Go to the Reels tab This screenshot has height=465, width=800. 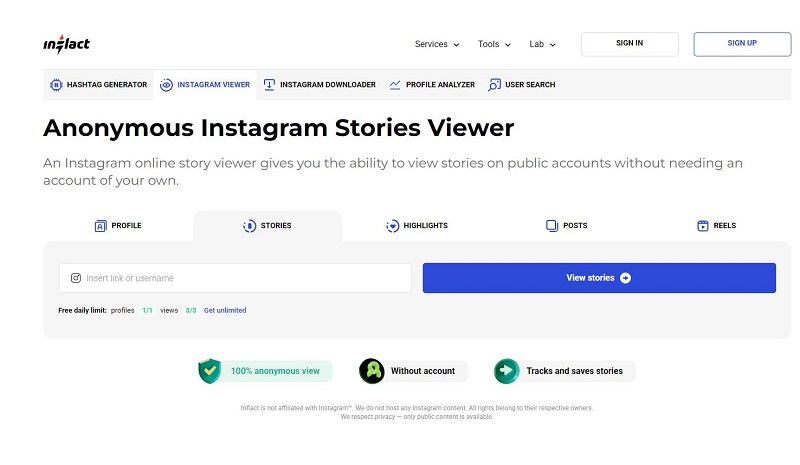coord(716,226)
